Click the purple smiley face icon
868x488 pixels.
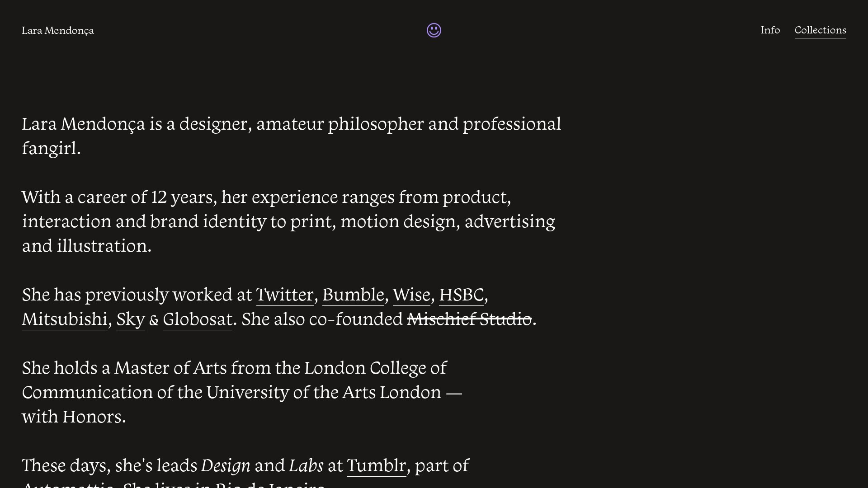coord(434,30)
